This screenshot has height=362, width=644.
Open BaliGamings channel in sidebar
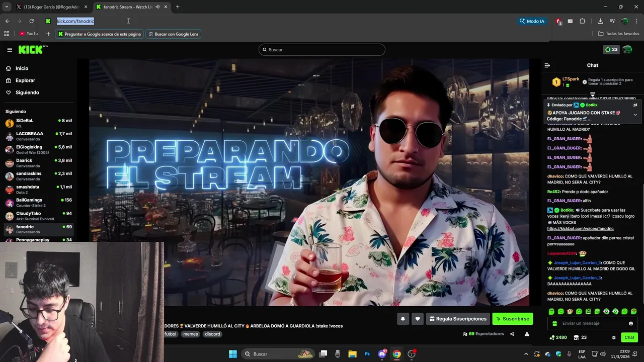[x=39, y=203]
